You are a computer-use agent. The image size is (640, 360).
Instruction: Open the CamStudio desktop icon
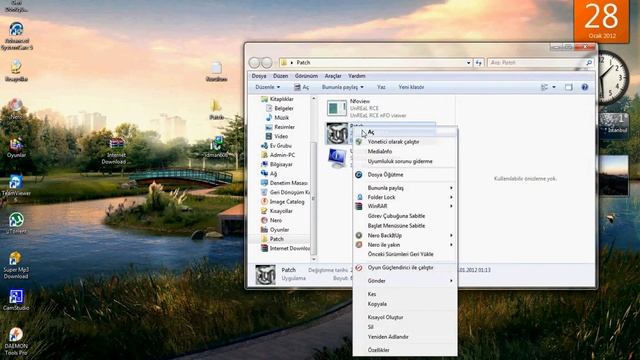[16, 300]
